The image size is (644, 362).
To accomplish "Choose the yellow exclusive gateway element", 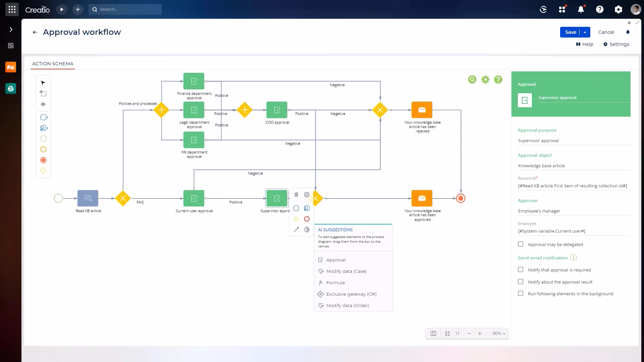I will pos(43,171).
